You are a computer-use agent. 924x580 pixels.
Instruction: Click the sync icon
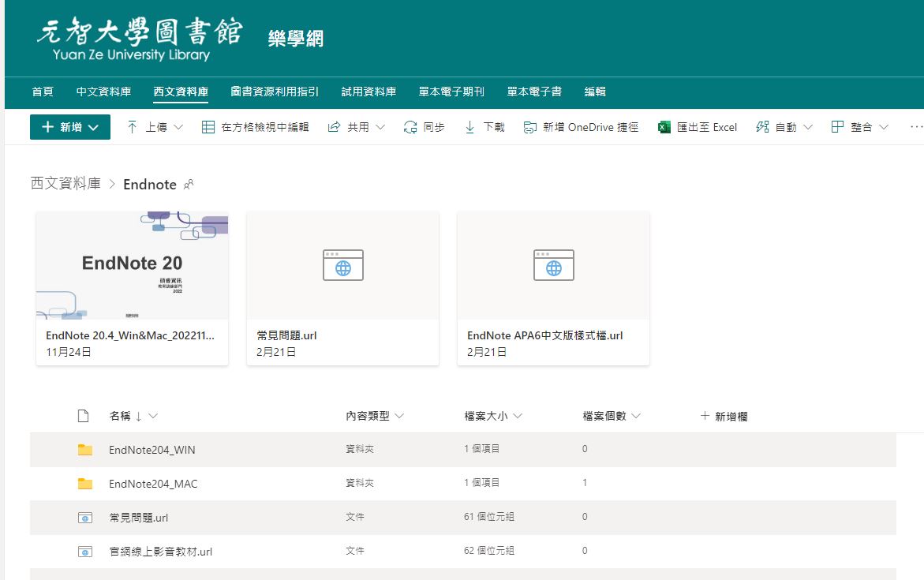click(x=410, y=127)
